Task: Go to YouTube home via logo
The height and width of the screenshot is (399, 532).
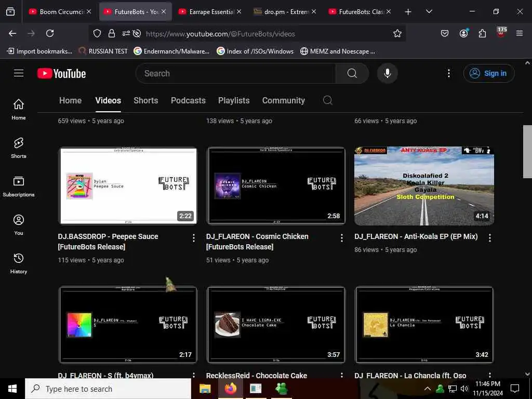Action: point(61,73)
